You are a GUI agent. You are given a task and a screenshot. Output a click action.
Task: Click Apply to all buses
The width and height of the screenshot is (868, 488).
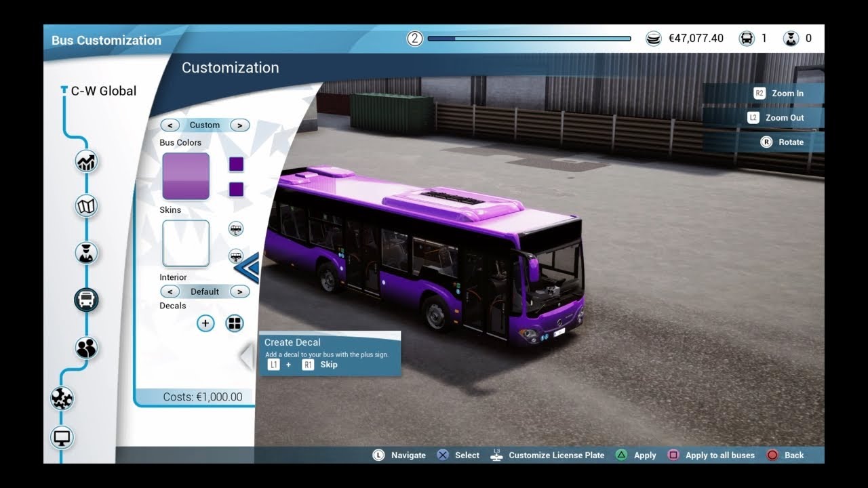click(x=711, y=455)
